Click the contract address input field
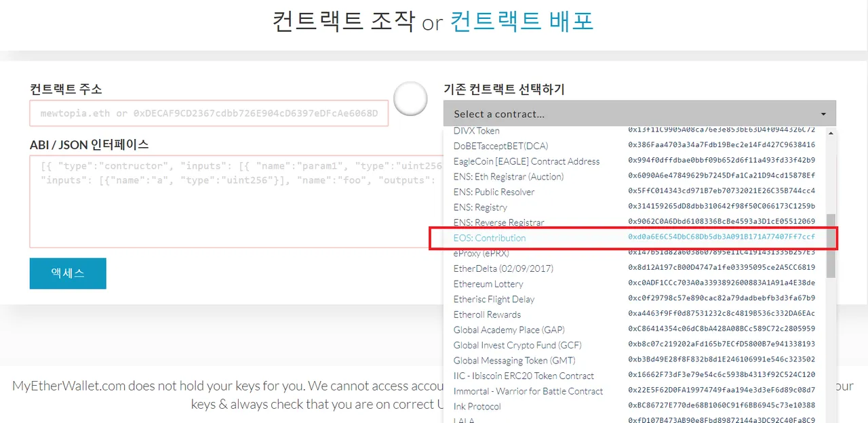This screenshot has width=868, height=423. [209, 113]
